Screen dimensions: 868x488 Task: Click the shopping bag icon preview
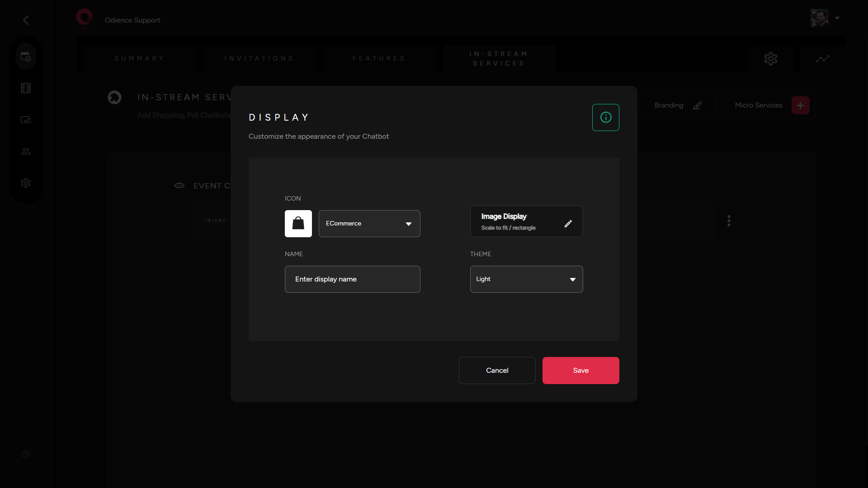[298, 223]
